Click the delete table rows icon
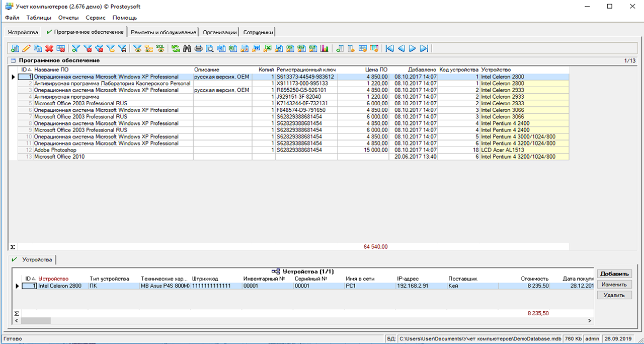Viewport: 644px width, 344px height. tap(61, 48)
